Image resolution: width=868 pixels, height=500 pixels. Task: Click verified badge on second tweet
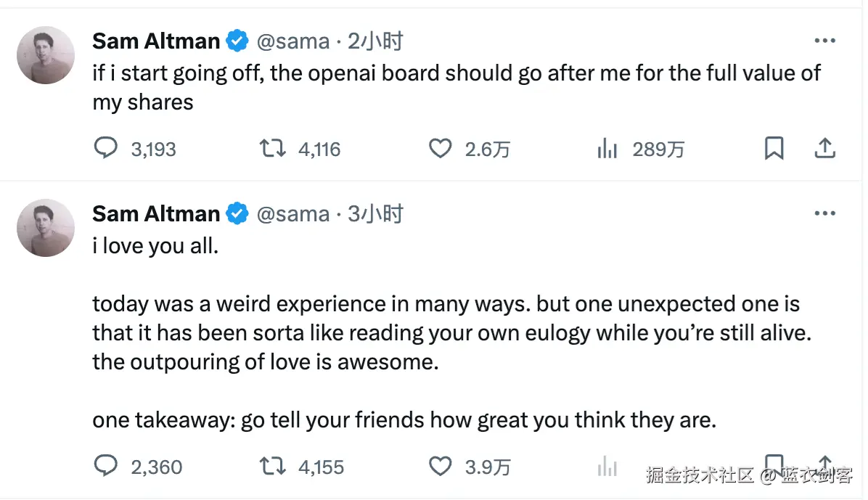[x=238, y=214]
